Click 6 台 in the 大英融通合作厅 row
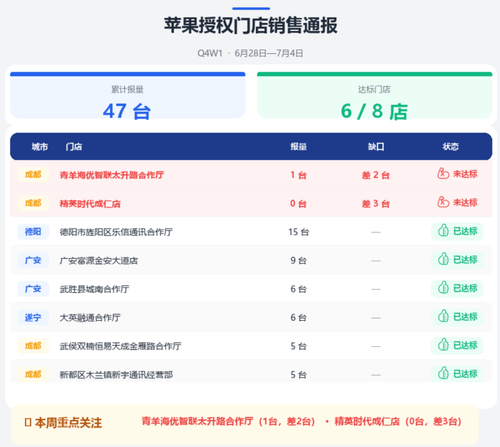This screenshot has width=500, height=447. (298, 318)
